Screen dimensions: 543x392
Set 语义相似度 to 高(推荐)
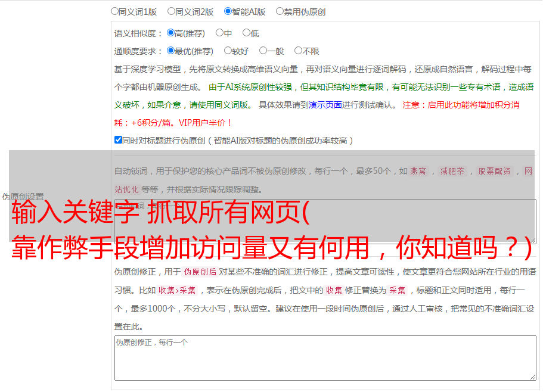(170, 33)
